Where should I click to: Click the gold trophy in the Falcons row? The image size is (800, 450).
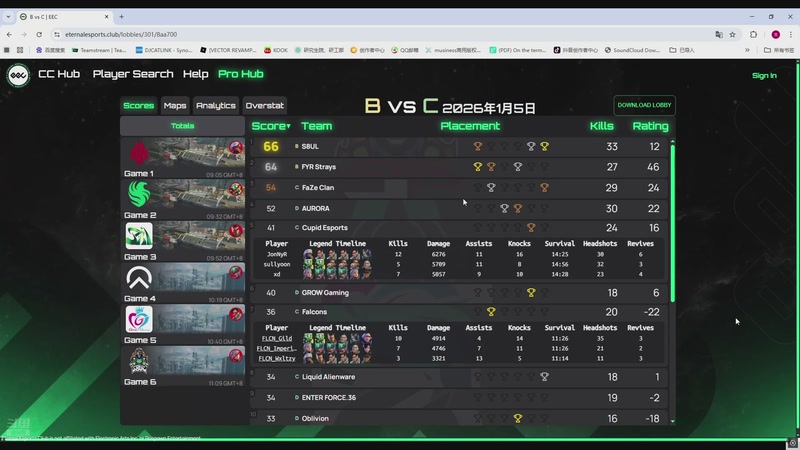(x=491, y=311)
